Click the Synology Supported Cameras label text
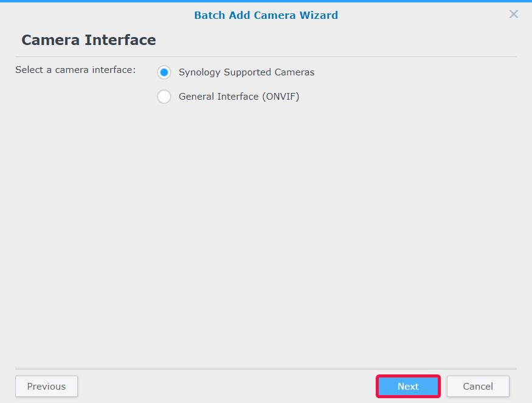The width and height of the screenshot is (532, 403). point(246,72)
